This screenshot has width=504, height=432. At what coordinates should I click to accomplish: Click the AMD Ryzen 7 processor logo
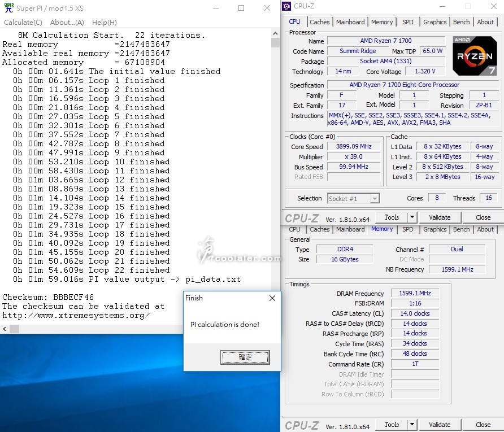475,56
